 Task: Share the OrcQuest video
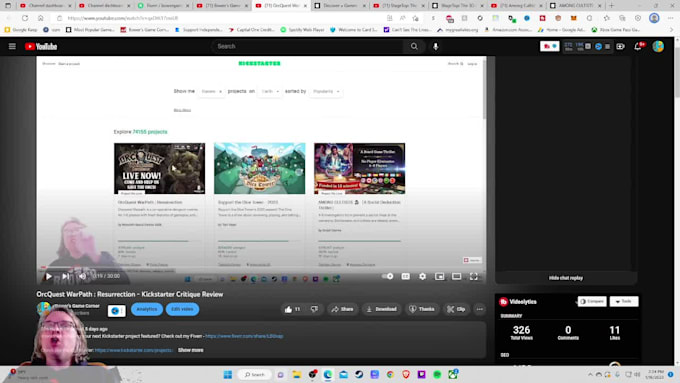pos(342,309)
